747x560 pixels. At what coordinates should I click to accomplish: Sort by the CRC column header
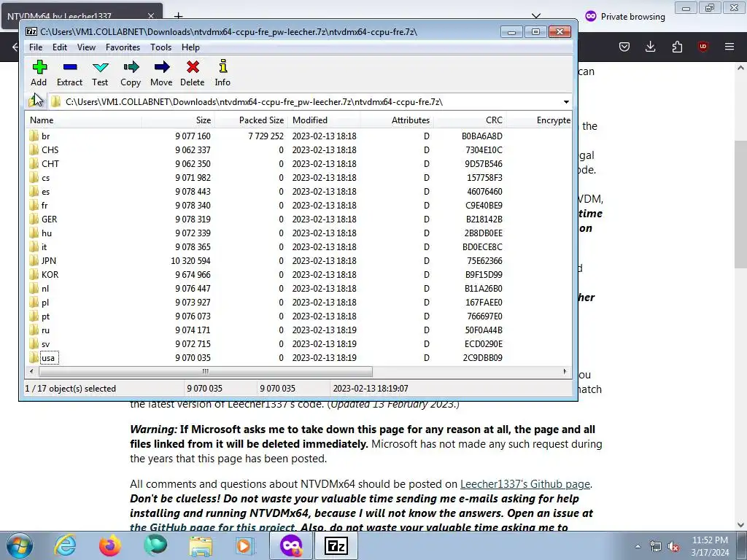click(x=470, y=120)
